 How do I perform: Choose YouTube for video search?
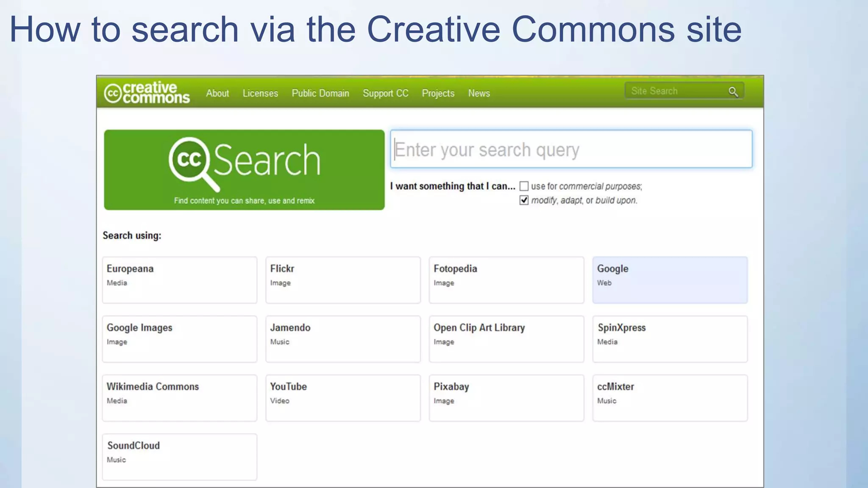pyautogui.click(x=342, y=397)
